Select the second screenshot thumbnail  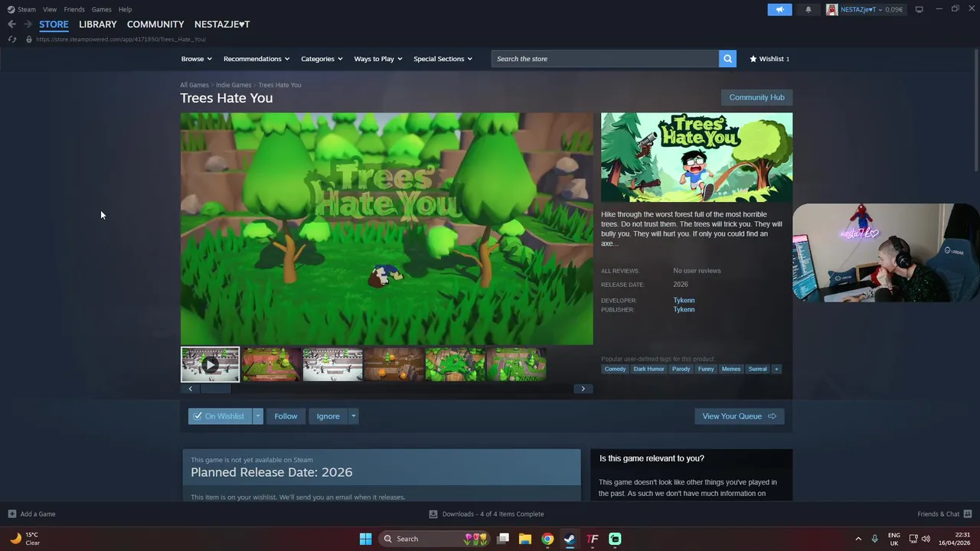pyautogui.click(x=271, y=364)
